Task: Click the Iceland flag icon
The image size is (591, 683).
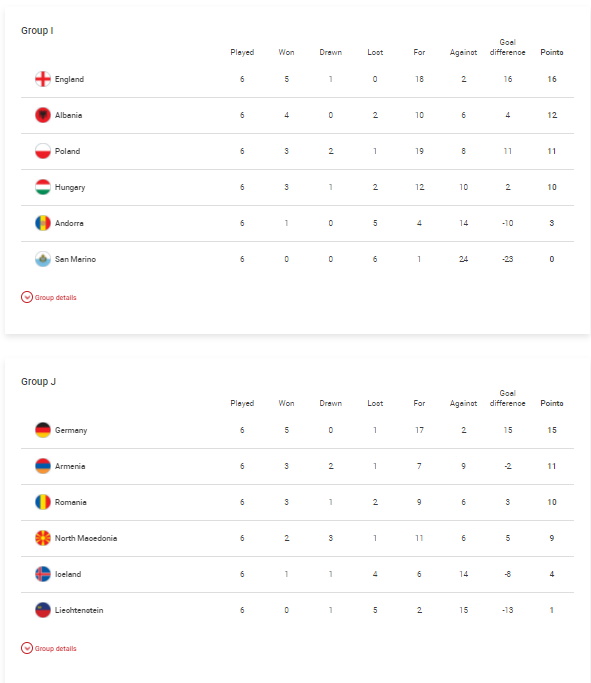Action: click(x=43, y=574)
